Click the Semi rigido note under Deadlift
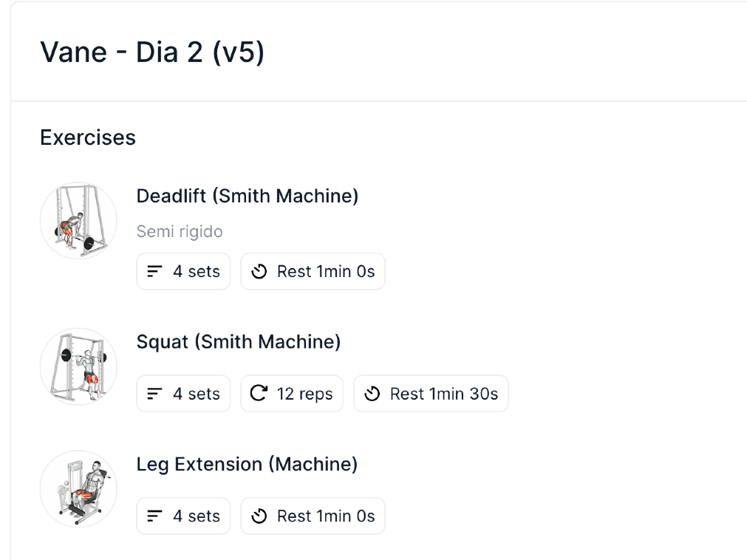Screen dimensions: 747x560 tap(180, 232)
